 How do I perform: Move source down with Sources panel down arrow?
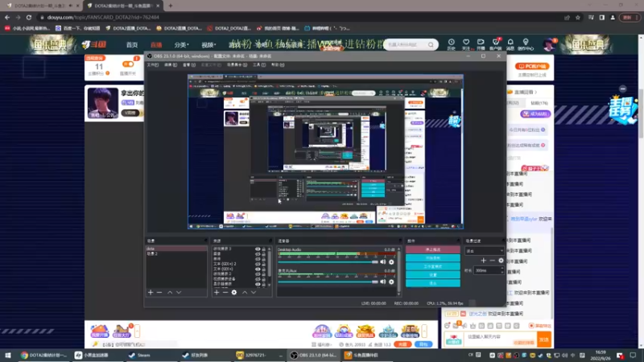point(254,292)
